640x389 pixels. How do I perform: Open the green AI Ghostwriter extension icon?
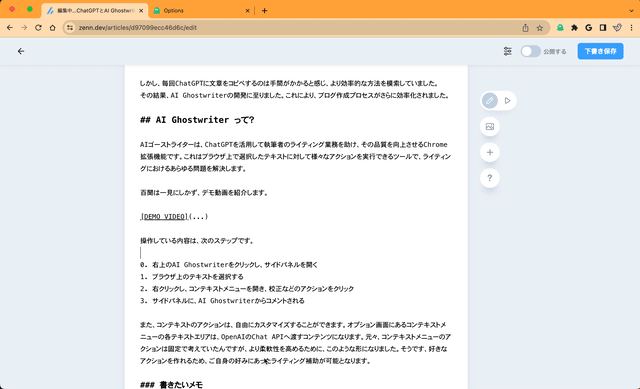coord(560,28)
